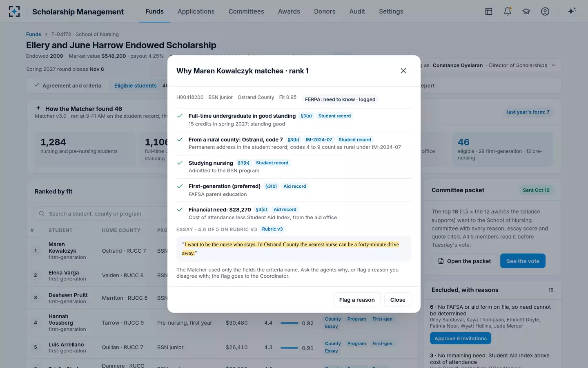Screen dimensions: 588x368
Task: Click the checkmark beside Studying nursing
Action: tap(180, 163)
